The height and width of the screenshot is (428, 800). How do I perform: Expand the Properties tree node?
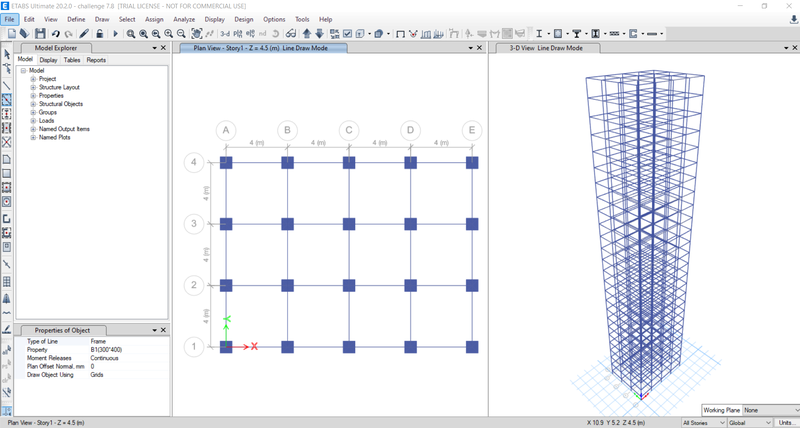tap(33, 95)
